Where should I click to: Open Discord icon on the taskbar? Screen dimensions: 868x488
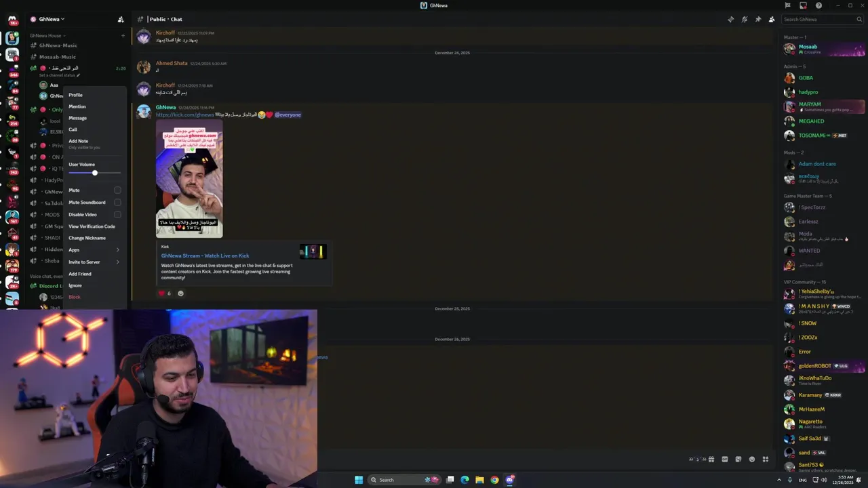tap(510, 480)
